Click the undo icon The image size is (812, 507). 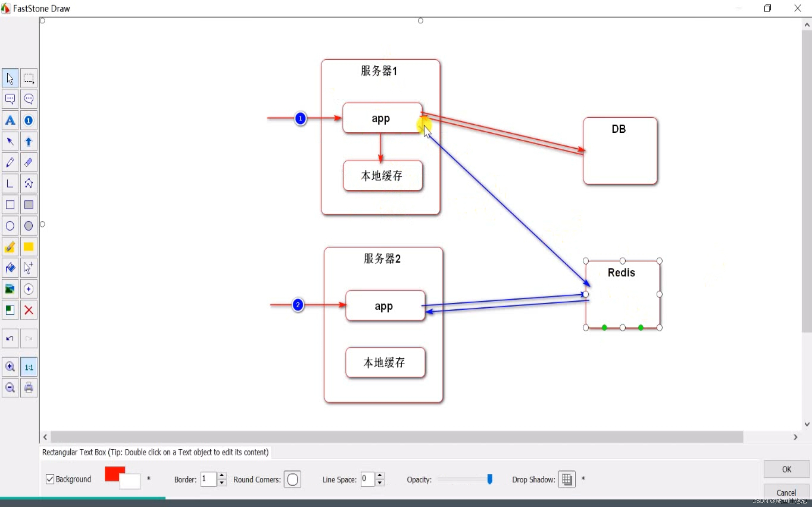[10, 338]
